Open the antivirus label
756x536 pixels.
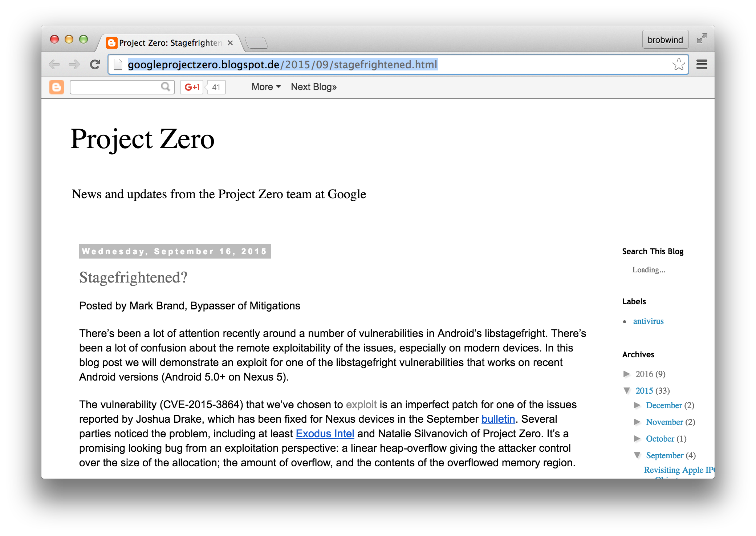pyautogui.click(x=648, y=321)
